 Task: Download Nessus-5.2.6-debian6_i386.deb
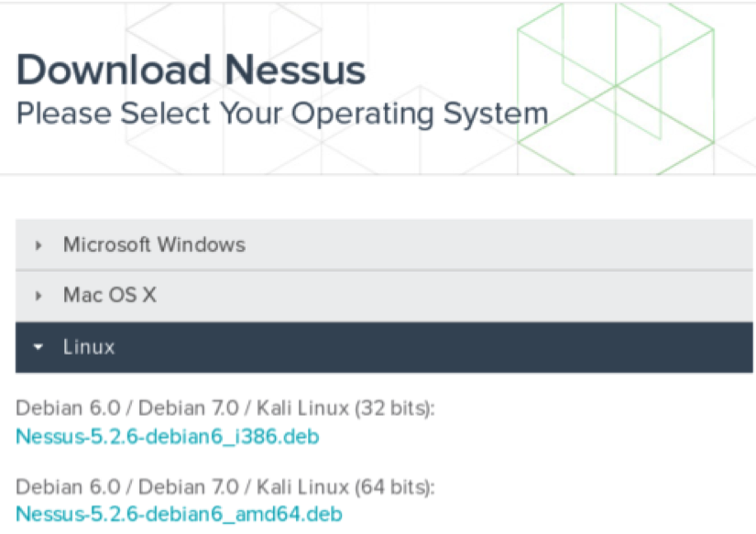coord(168,436)
